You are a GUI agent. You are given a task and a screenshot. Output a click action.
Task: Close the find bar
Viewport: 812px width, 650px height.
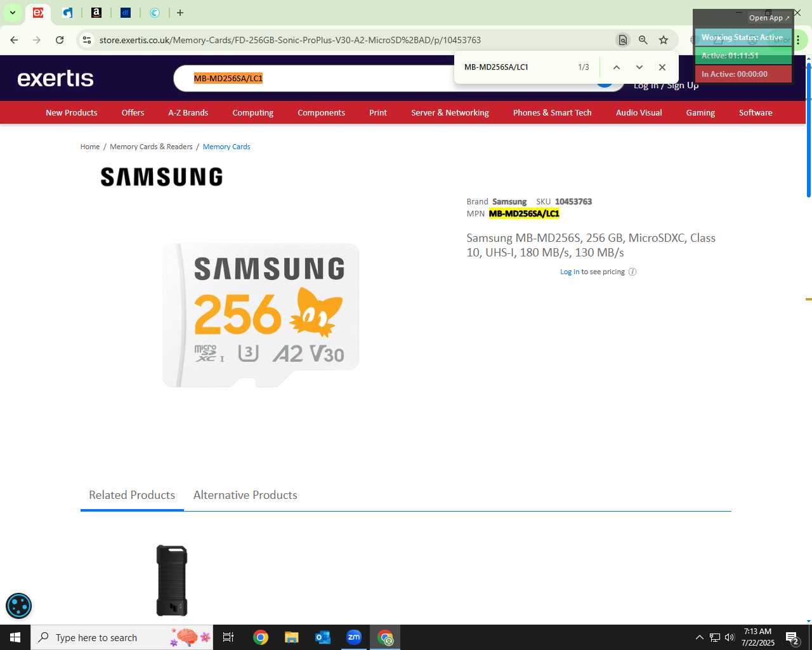(662, 67)
